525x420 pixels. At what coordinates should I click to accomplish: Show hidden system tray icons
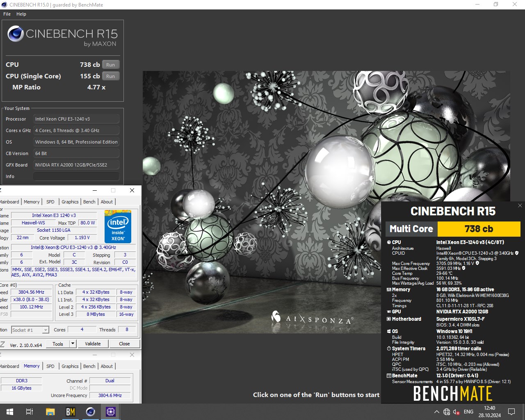tap(436, 412)
